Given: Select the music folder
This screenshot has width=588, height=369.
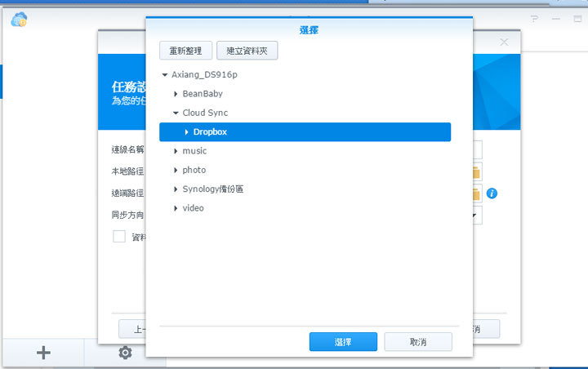Looking at the screenshot, I should coord(194,151).
